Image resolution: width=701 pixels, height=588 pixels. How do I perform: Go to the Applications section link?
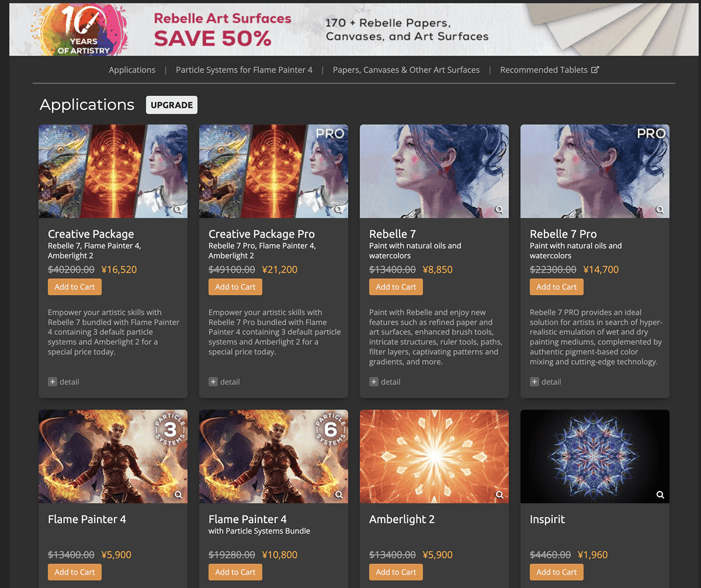point(132,70)
